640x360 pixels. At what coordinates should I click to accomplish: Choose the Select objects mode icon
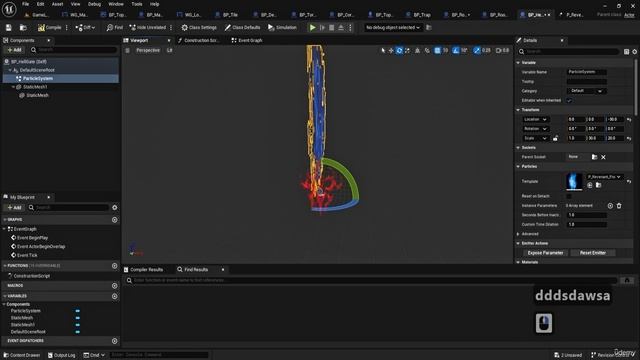click(383, 50)
